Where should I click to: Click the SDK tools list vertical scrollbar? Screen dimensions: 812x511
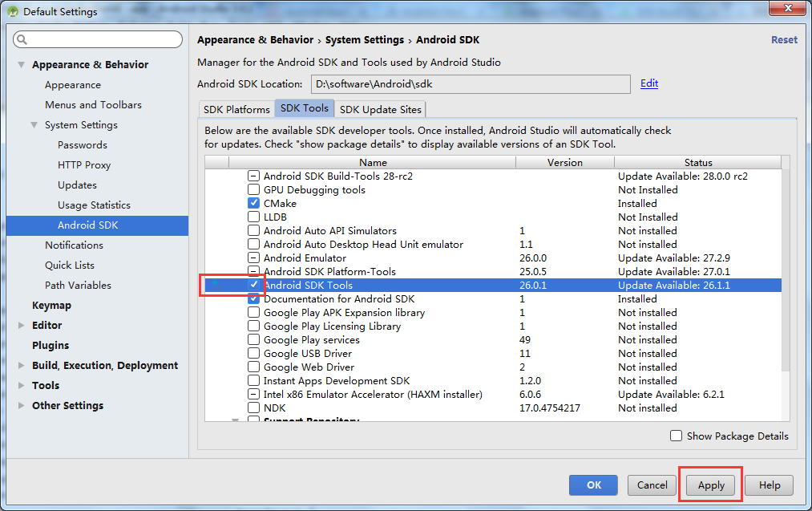(786, 270)
